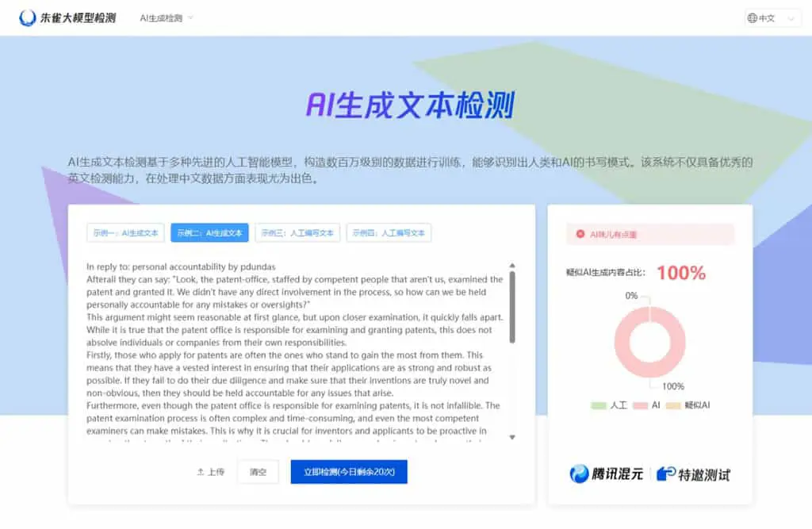Click the 清空 clear button
Screen dimensions: 812x529
pos(258,471)
